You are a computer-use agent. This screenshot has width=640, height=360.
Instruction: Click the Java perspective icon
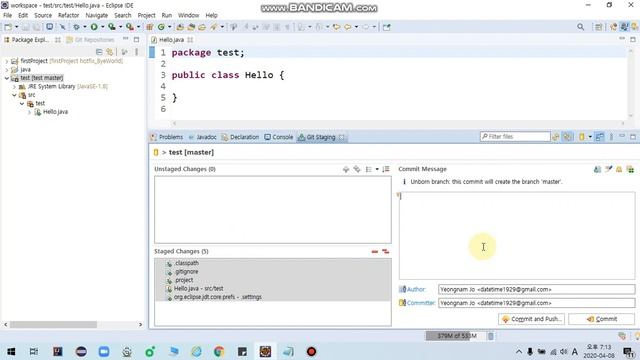pos(624,27)
